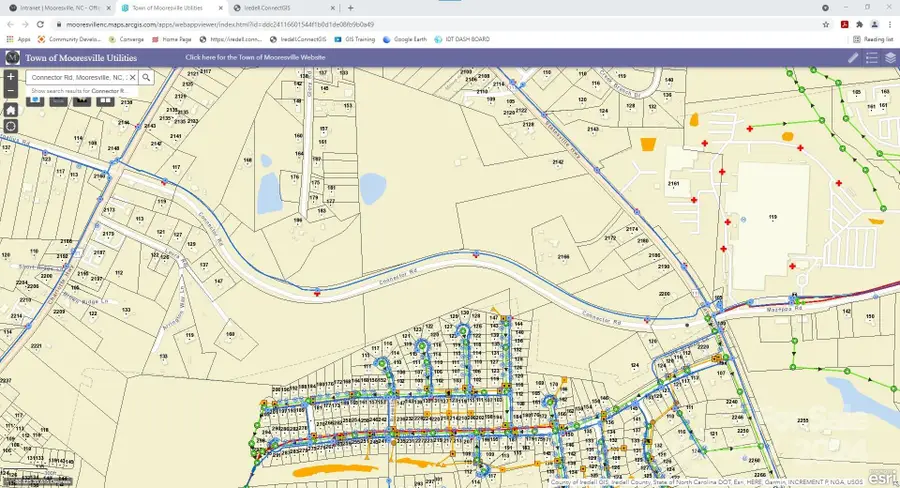Image resolution: width=900 pixels, height=488 pixels.
Task: Zoom in on the map
Action: 10,77
